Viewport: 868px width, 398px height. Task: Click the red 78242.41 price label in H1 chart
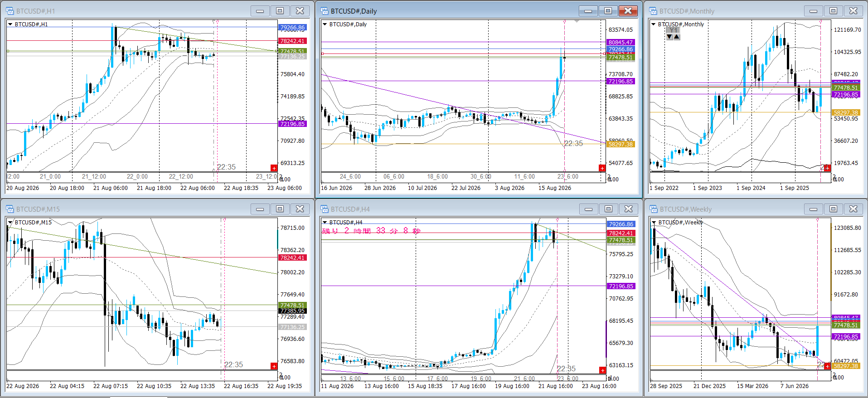(x=292, y=41)
